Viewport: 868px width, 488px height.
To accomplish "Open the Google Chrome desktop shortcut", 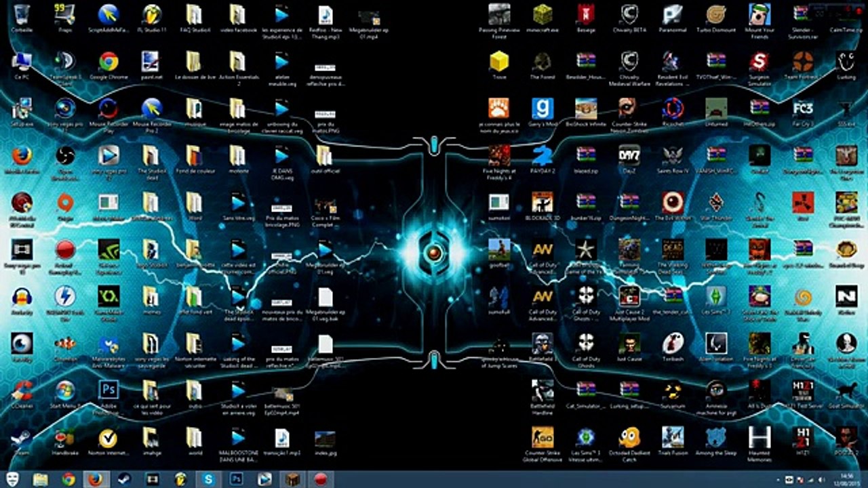I will 108,62.
